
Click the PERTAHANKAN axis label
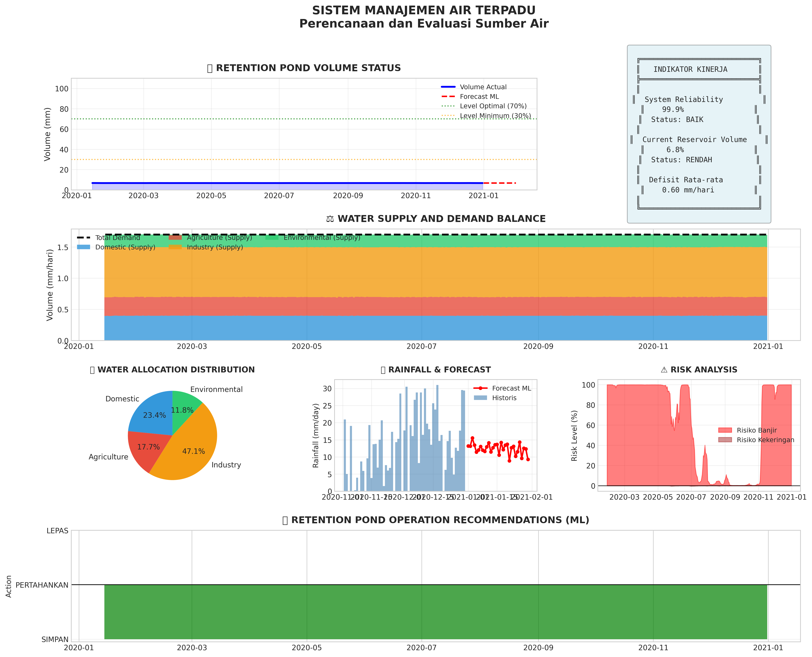pyautogui.click(x=42, y=585)
